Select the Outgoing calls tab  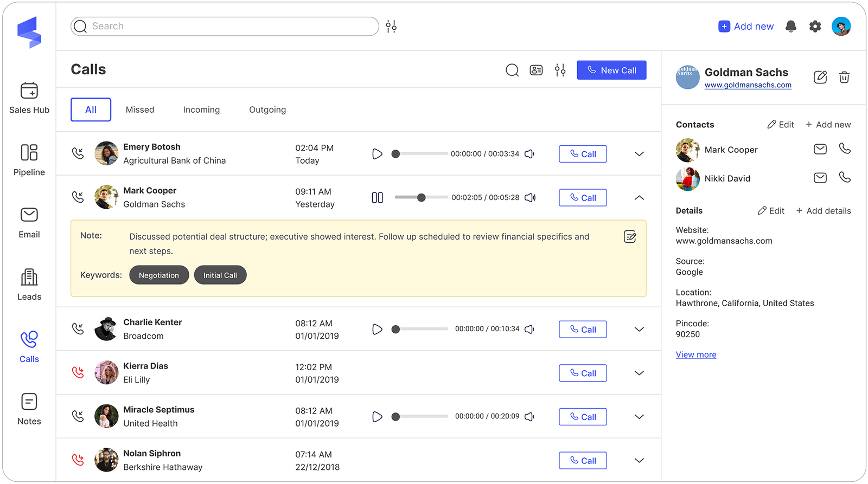(x=267, y=110)
